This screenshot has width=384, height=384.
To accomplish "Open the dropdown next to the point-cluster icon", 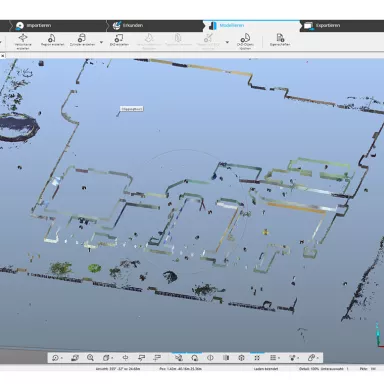I will [299, 358].
